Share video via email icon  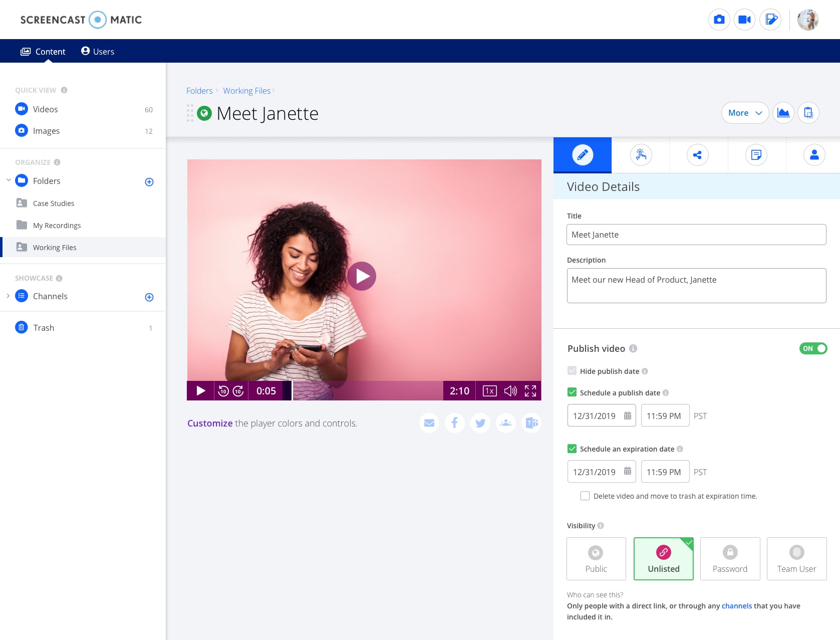[429, 423]
